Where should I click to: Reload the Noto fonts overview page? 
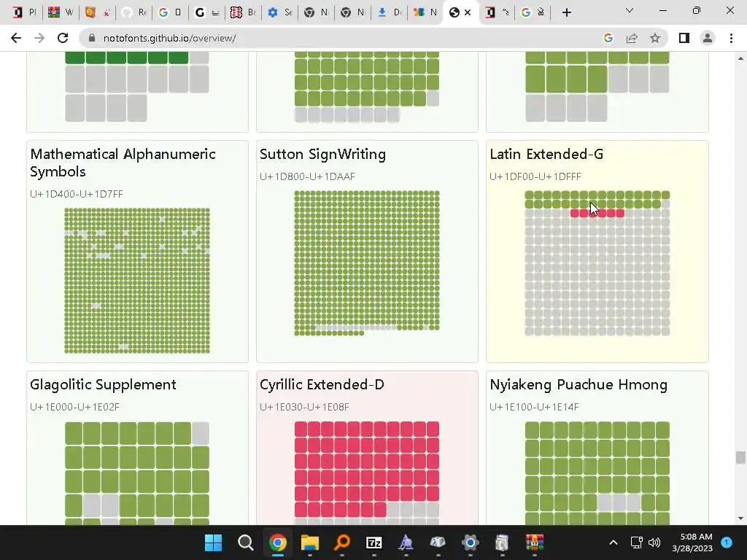click(x=63, y=38)
